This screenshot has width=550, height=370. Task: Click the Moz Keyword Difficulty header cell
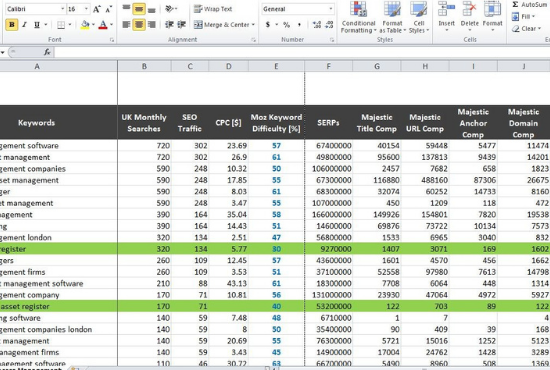[x=276, y=123]
